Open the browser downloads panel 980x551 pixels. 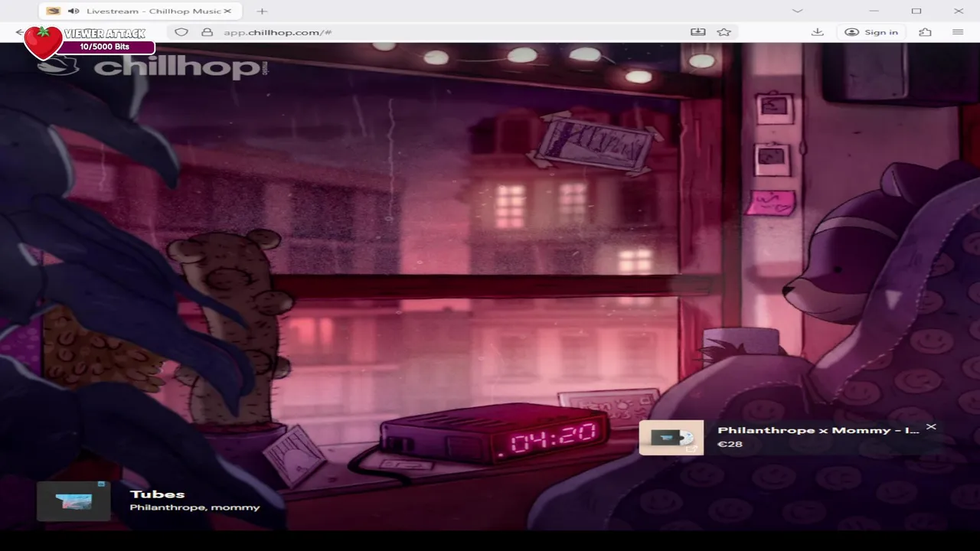[818, 32]
